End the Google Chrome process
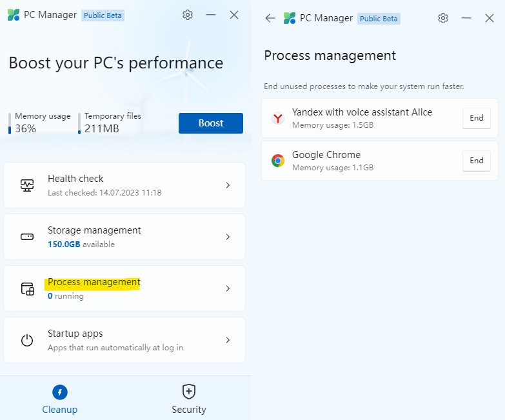The height and width of the screenshot is (420, 505). 477,161
